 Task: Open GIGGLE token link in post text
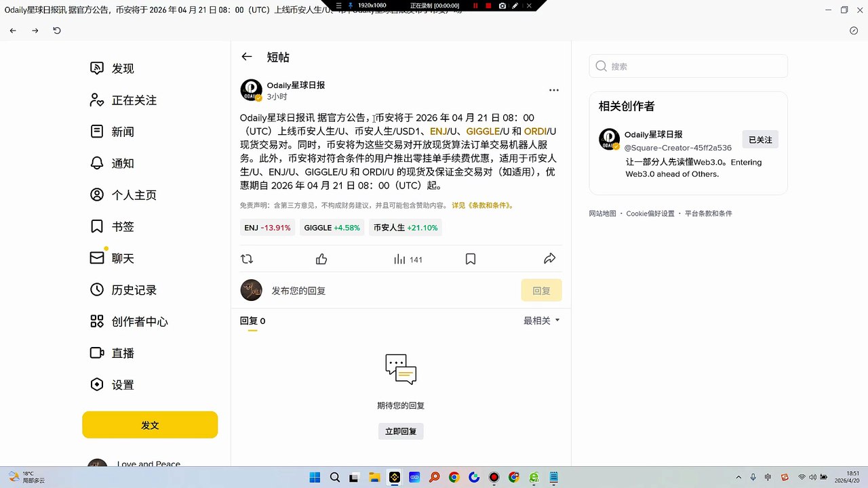point(483,131)
